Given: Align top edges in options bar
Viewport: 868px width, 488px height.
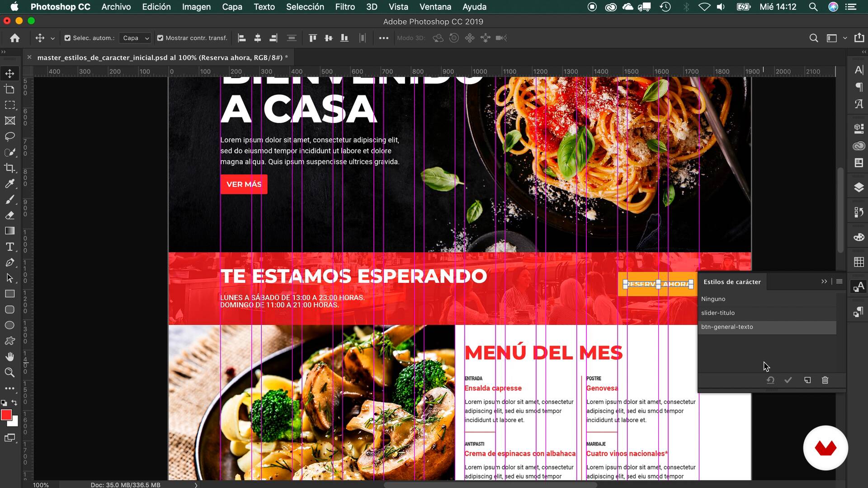Looking at the screenshot, I should (x=313, y=38).
